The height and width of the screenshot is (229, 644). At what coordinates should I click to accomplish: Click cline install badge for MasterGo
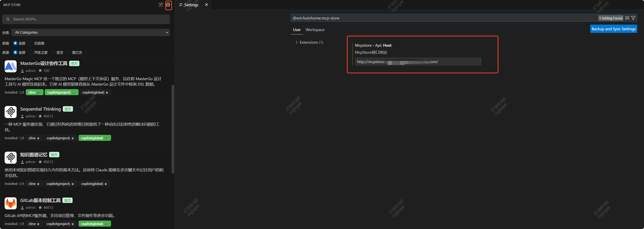click(34, 92)
